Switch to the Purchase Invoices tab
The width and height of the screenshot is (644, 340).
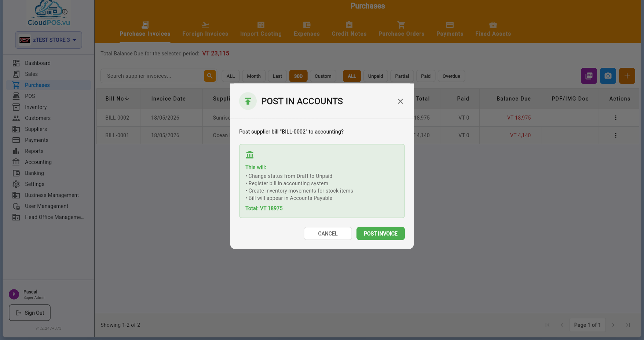click(x=145, y=29)
